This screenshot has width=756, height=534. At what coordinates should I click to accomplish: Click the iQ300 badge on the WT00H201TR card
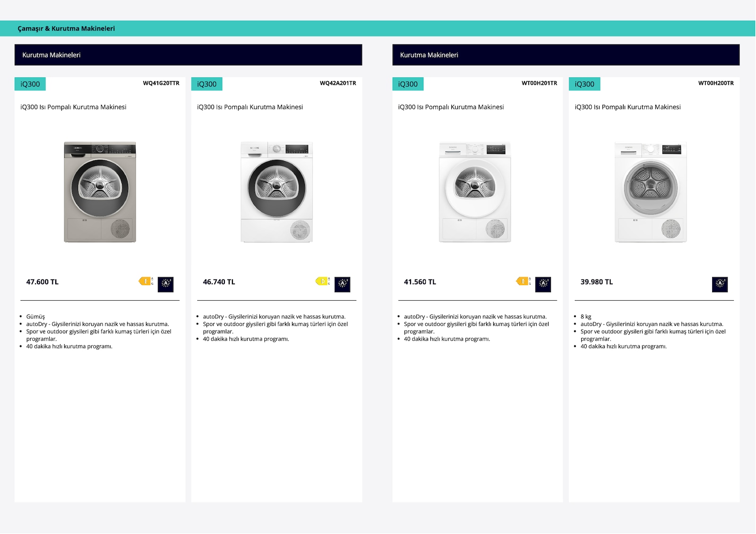click(408, 84)
